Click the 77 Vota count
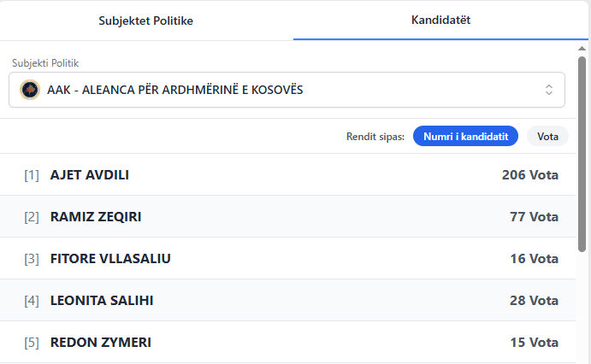The image size is (591, 364). pyautogui.click(x=534, y=217)
